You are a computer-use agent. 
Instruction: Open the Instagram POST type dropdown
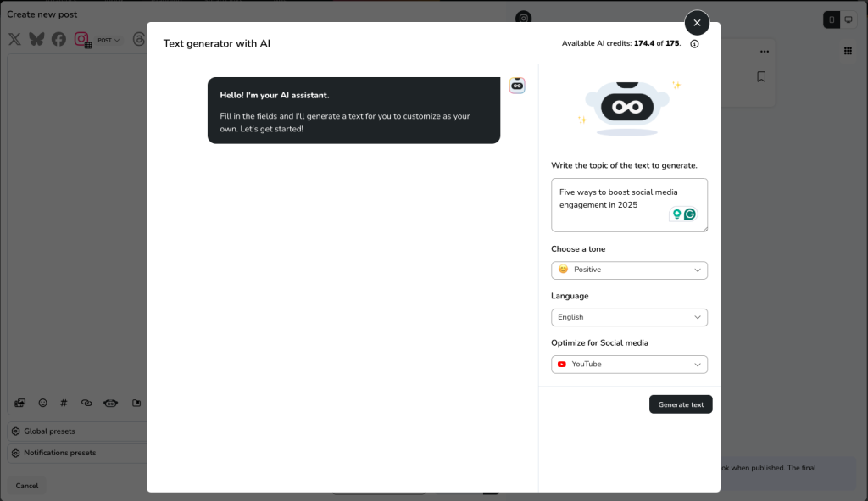coord(109,40)
